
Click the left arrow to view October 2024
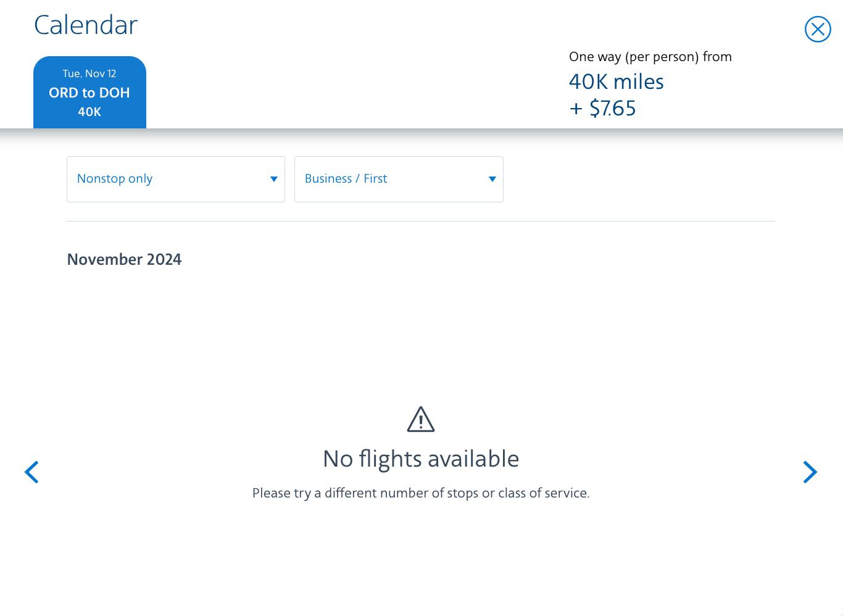coord(31,472)
